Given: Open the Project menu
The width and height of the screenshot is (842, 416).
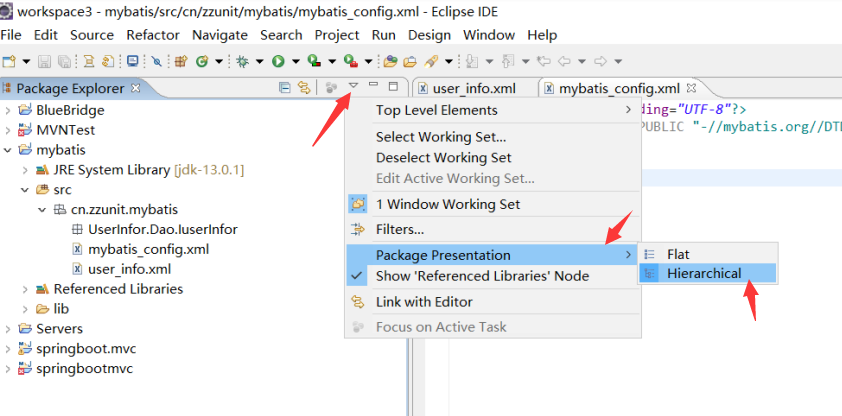Looking at the screenshot, I should [337, 35].
